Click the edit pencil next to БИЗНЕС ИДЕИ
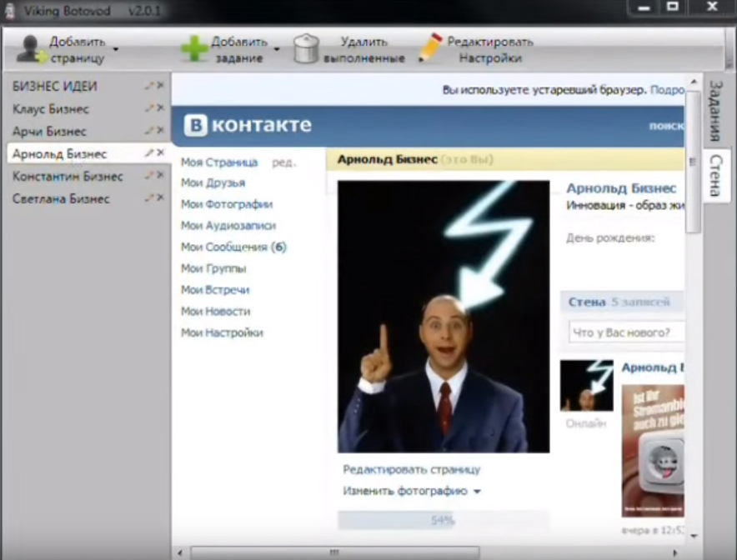Viewport: 737px width, 560px height. (149, 86)
